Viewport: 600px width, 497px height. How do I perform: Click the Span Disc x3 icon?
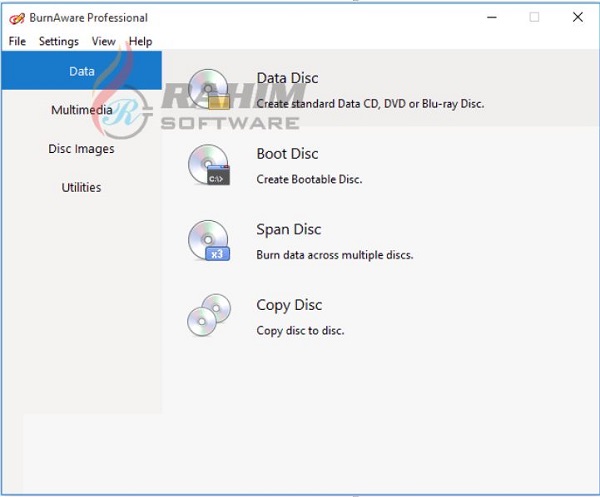coord(209,240)
